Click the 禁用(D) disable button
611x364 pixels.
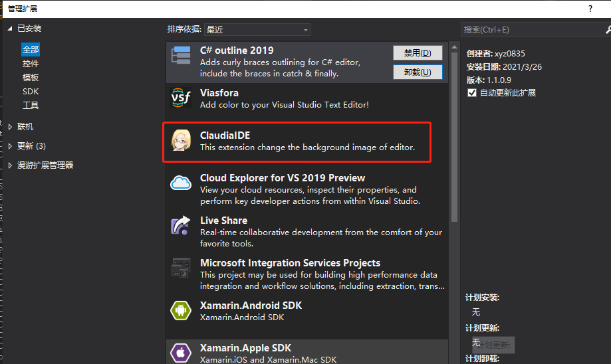[x=418, y=52]
